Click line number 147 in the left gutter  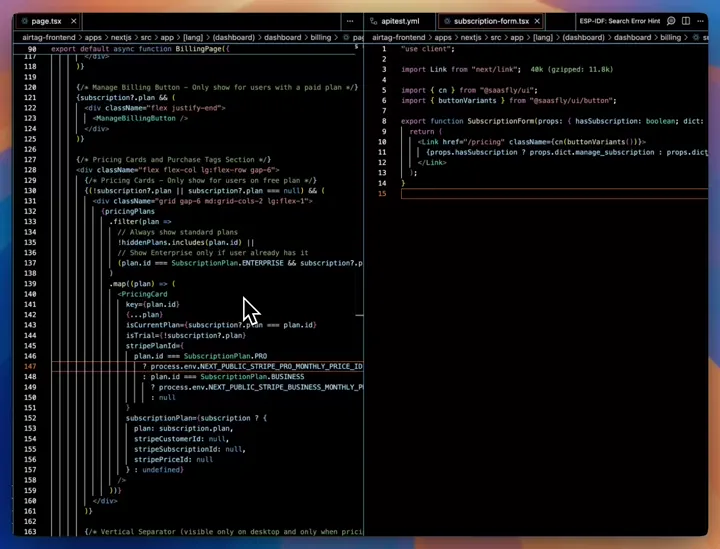click(x=30, y=366)
